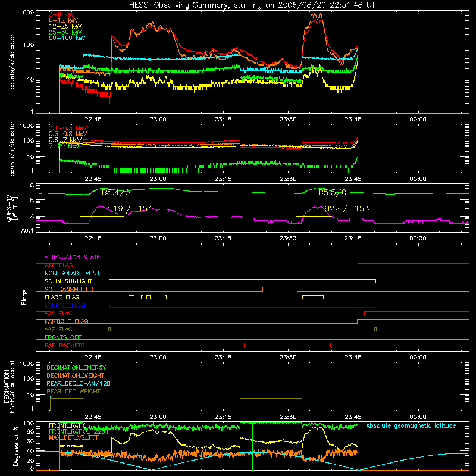Click the GOES-12 axis label

10,208
